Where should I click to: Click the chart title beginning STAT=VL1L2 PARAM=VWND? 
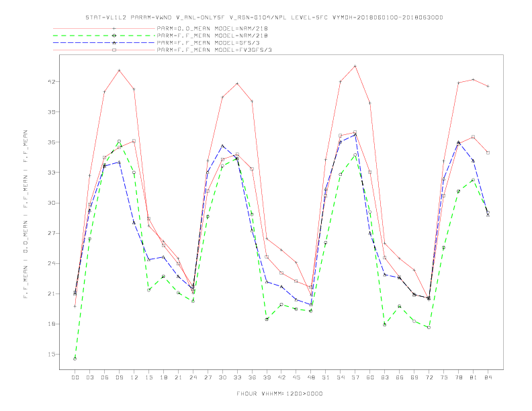coord(264,17)
